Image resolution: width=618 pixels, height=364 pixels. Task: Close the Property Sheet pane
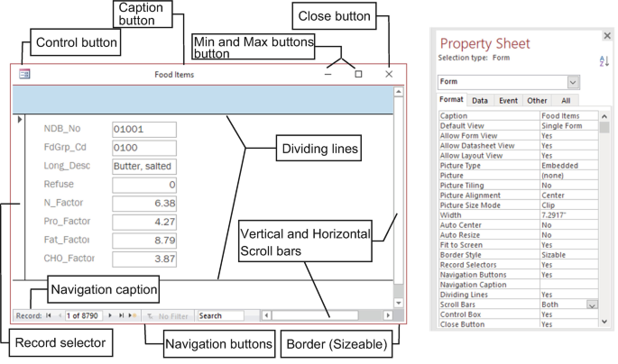607,36
